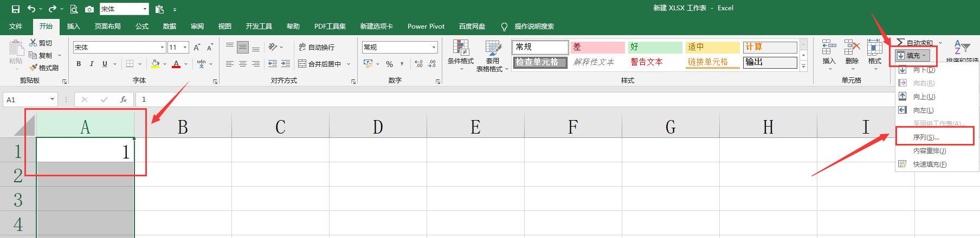The width and height of the screenshot is (980, 238).
Task: Redo the last action
Action: point(52,9)
